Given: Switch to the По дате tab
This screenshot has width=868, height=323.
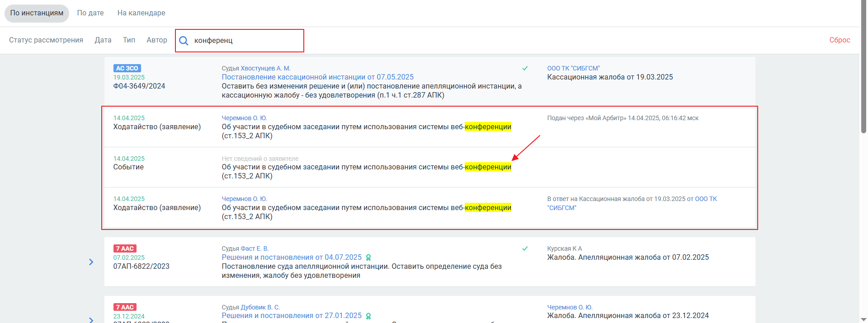Looking at the screenshot, I should 90,13.
